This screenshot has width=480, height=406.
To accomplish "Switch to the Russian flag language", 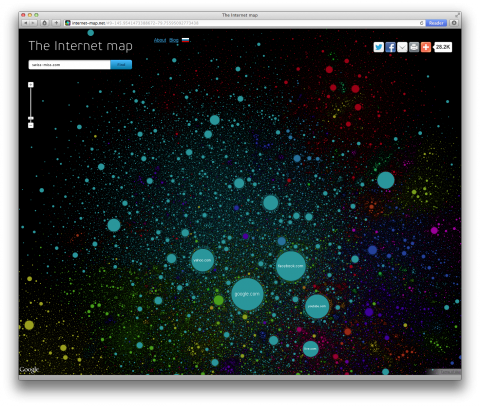I will (185, 40).
